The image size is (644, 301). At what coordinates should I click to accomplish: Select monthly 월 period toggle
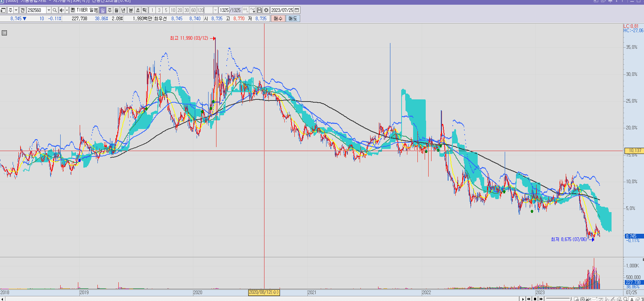point(117,10)
